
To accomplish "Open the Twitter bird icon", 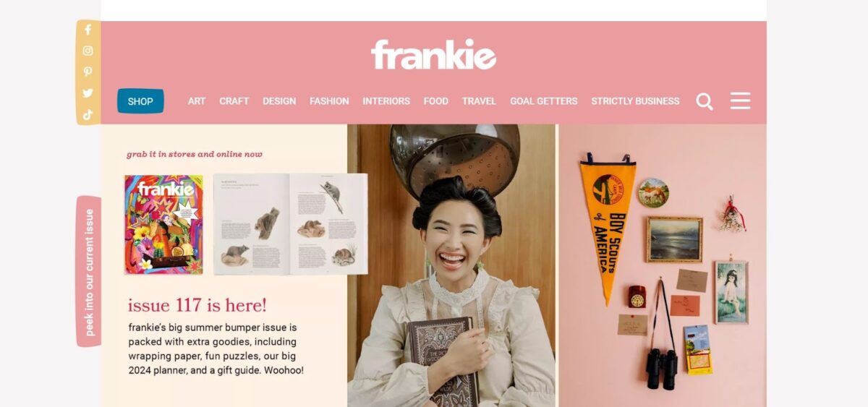I will pyautogui.click(x=88, y=93).
